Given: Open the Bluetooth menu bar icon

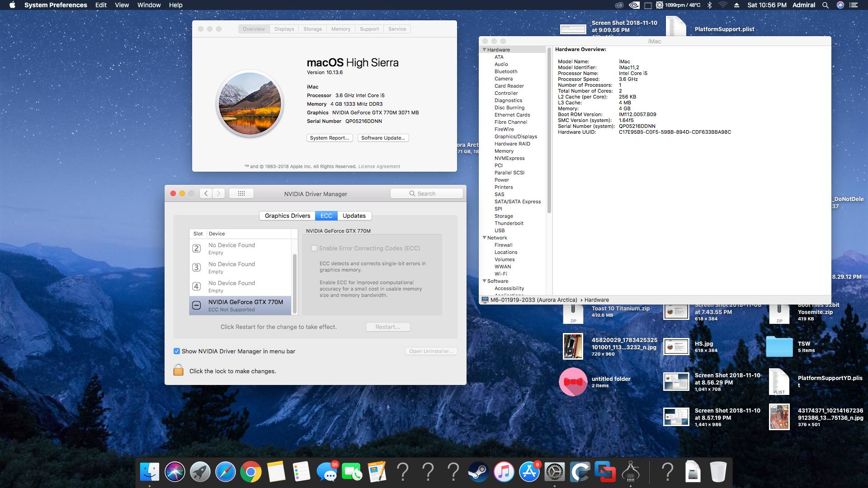Looking at the screenshot, I should (709, 5).
